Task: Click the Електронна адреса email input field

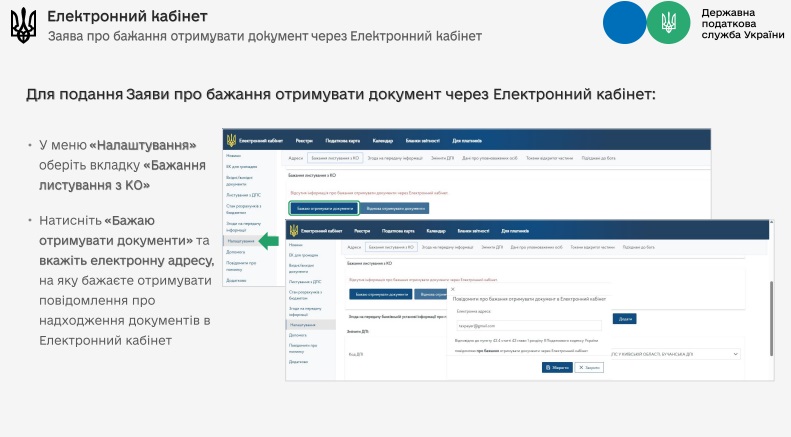Action: pos(527,326)
